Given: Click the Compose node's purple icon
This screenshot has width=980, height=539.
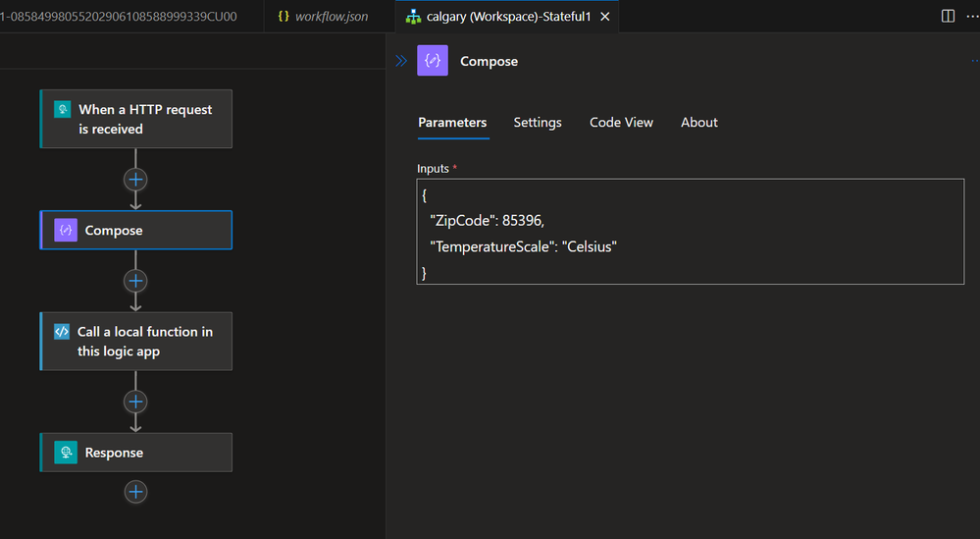Looking at the screenshot, I should [x=66, y=230].
